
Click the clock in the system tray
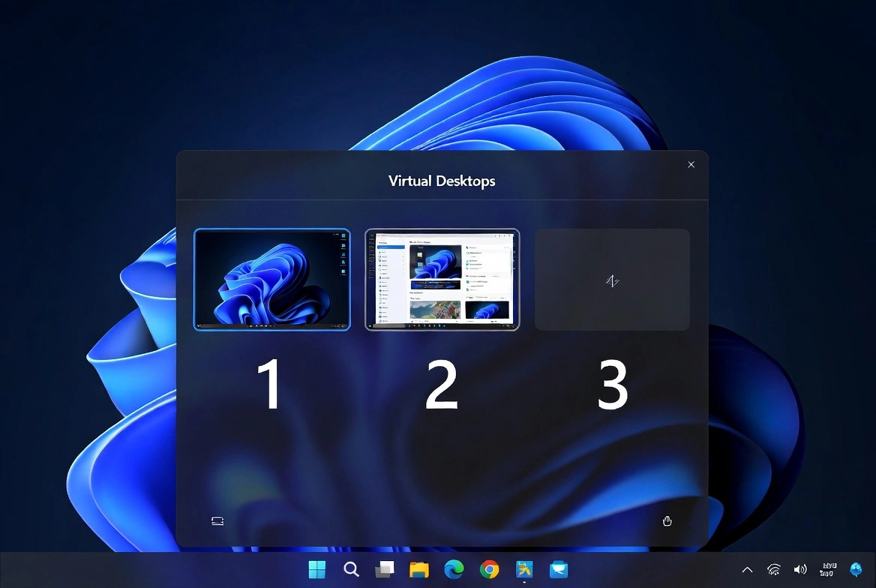point(829,569)
